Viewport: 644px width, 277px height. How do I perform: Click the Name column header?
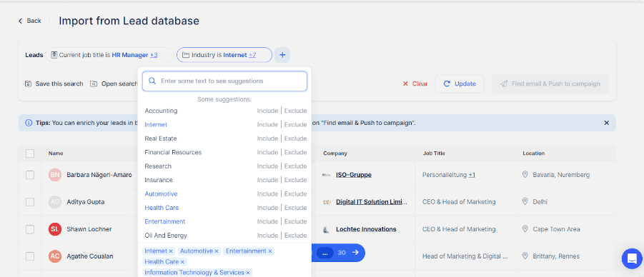pos(56,153)
